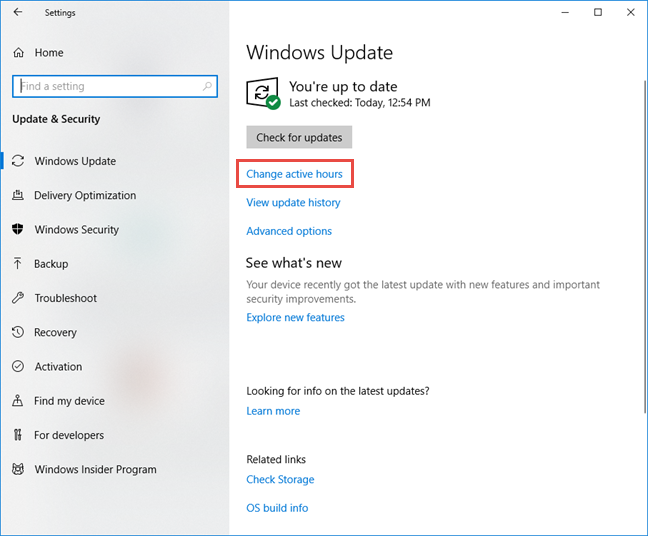Click the For developers tools icon

click(18, 435)
